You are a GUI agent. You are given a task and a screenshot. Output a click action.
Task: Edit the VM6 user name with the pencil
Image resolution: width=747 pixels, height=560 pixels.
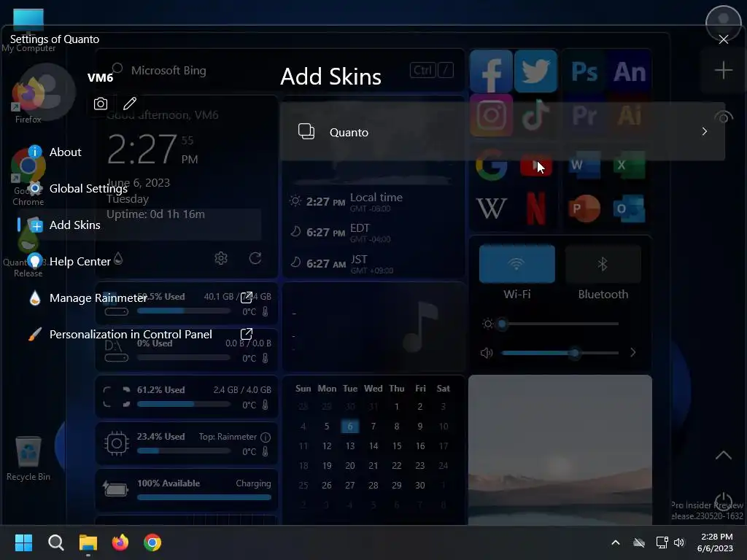click(x=130, y=104)
